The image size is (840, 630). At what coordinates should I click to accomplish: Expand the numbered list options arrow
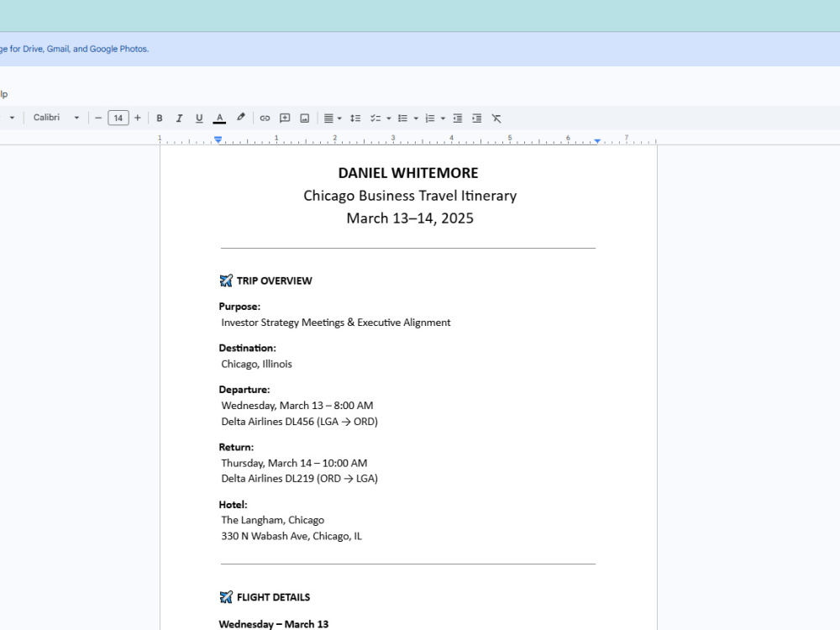tap(443, 118)
